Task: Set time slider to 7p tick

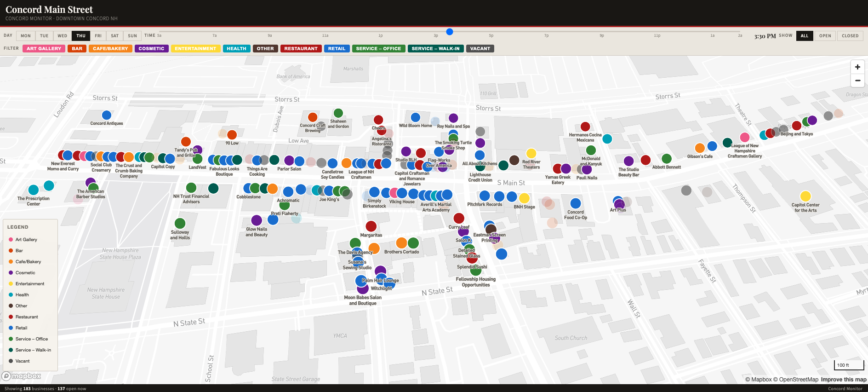Action: (546, 35)
